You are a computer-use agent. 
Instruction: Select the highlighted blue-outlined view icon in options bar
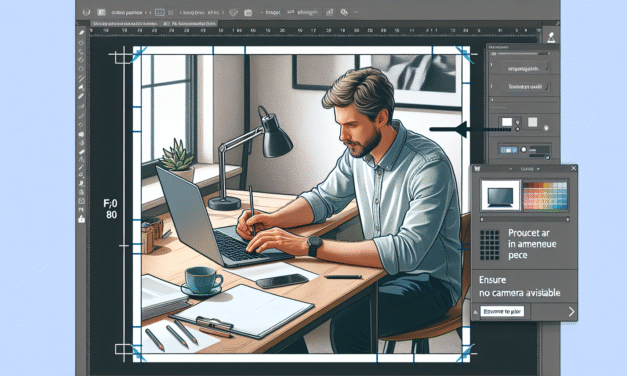160,12
